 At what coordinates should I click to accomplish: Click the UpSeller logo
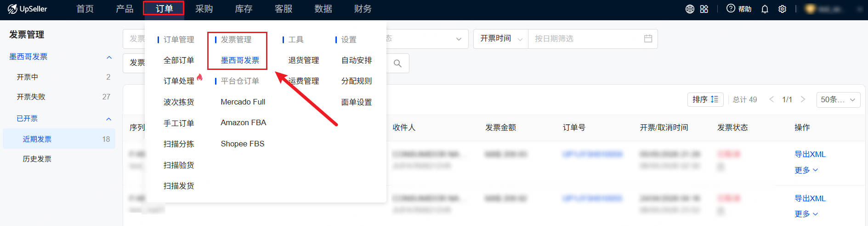[x=28, y=9]
